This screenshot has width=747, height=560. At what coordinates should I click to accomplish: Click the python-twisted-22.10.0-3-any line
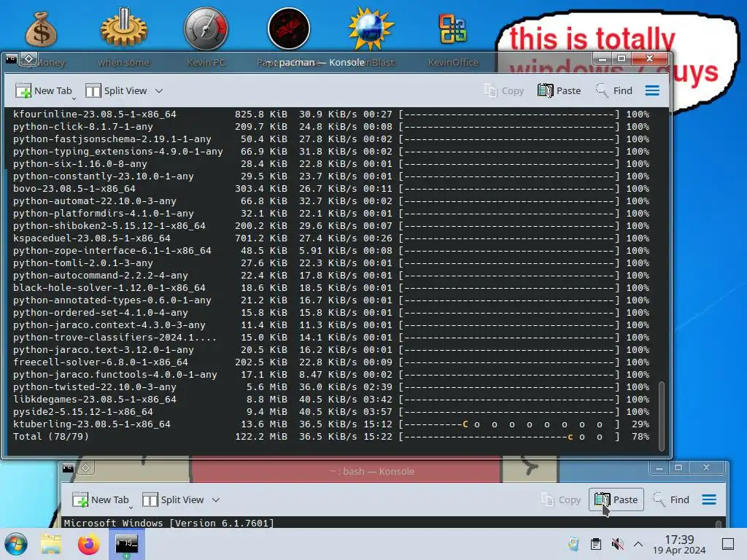pos(331,386)
